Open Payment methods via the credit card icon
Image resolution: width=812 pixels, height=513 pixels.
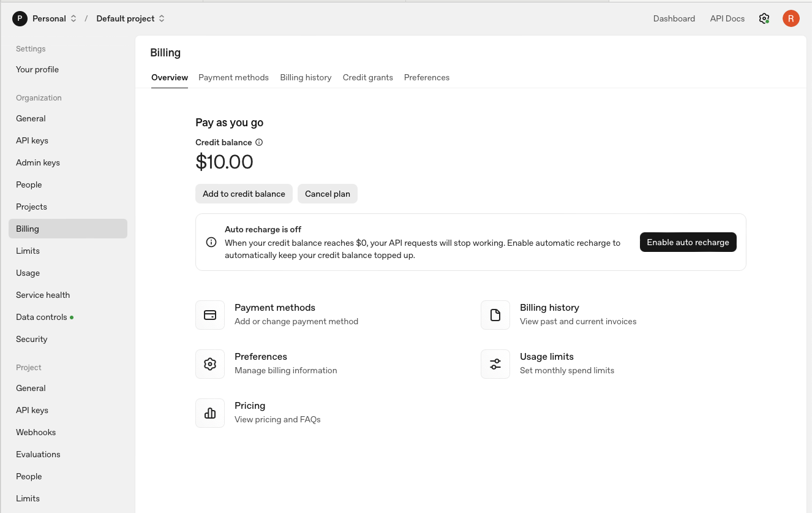210,314
